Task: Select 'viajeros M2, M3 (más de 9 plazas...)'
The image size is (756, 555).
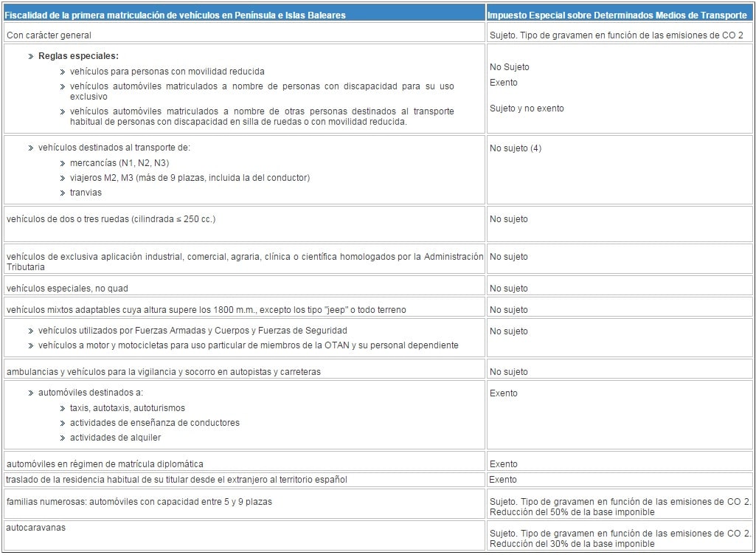Action: tap(190, 178)
